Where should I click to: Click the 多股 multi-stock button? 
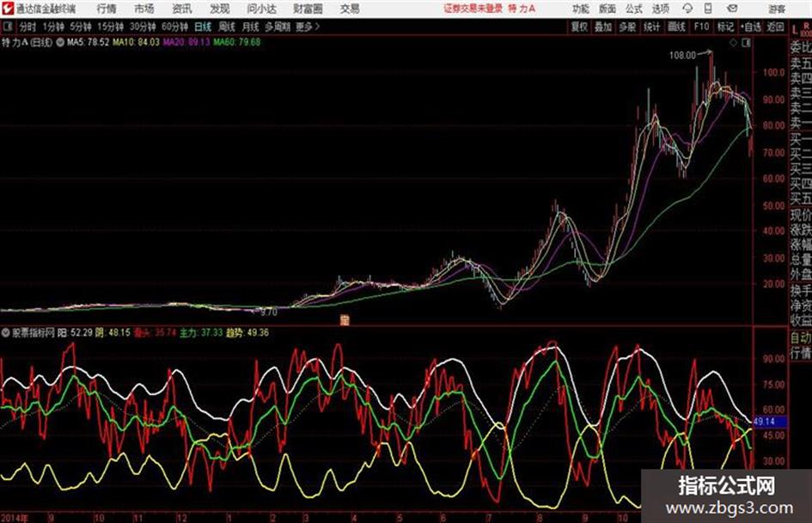pyautogui.click(x=627, y=27)
